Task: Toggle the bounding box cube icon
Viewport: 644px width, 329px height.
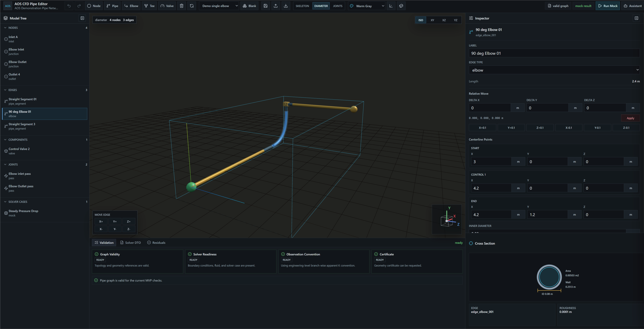Action: (x=401, y=6)
